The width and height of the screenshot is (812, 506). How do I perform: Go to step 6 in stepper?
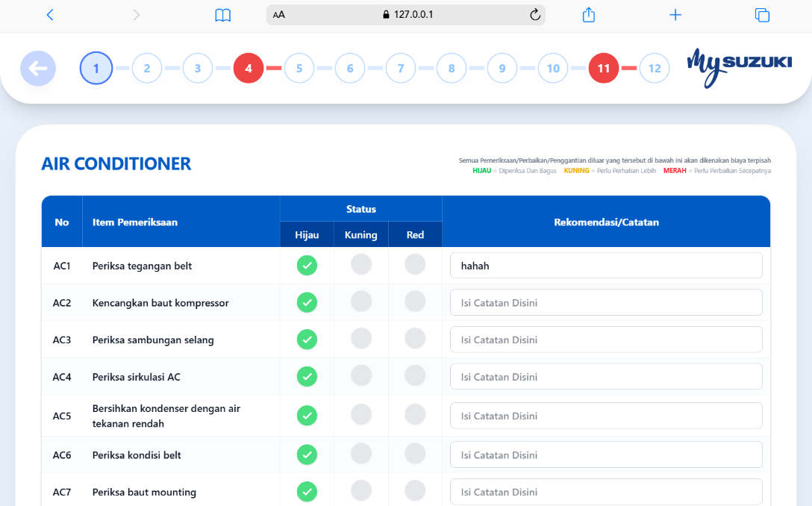pyautogui.click(x=350, y=69)
